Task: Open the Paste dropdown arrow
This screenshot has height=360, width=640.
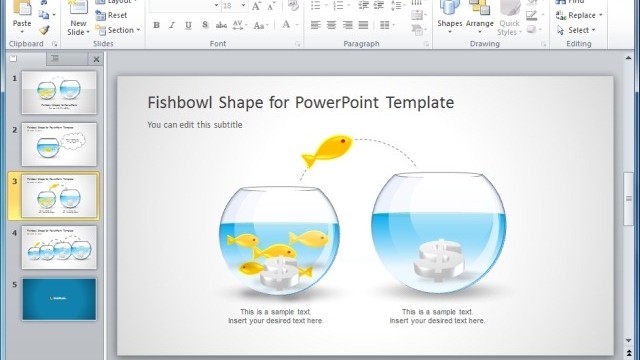Action: click(x=22, y=32)
